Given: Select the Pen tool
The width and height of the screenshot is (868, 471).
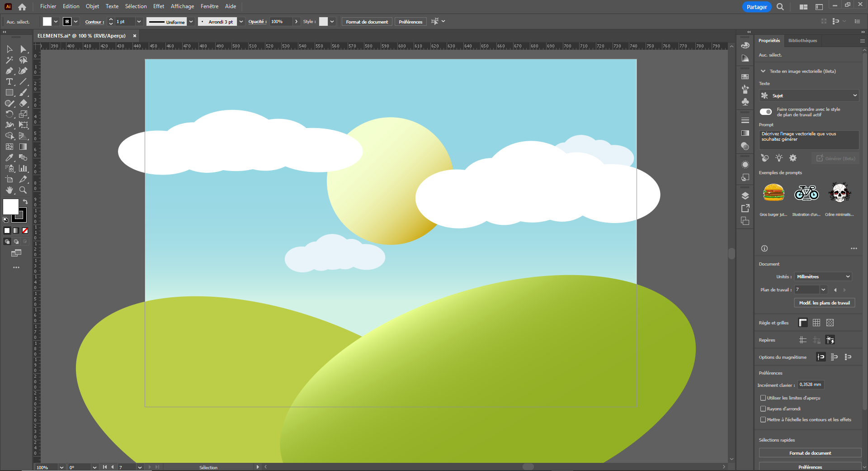Looking at the screenshot, I should pyautogui.click(x=9, y=71).
